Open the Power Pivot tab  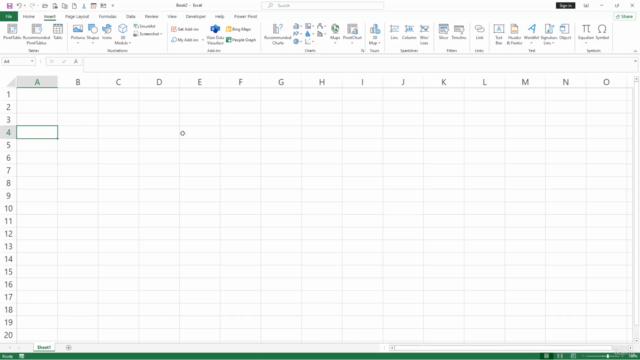(x=245, y=16)
